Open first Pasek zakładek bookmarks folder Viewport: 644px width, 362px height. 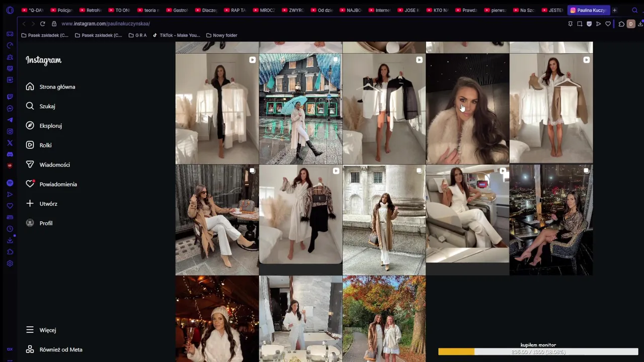click(x=45, y=35)
